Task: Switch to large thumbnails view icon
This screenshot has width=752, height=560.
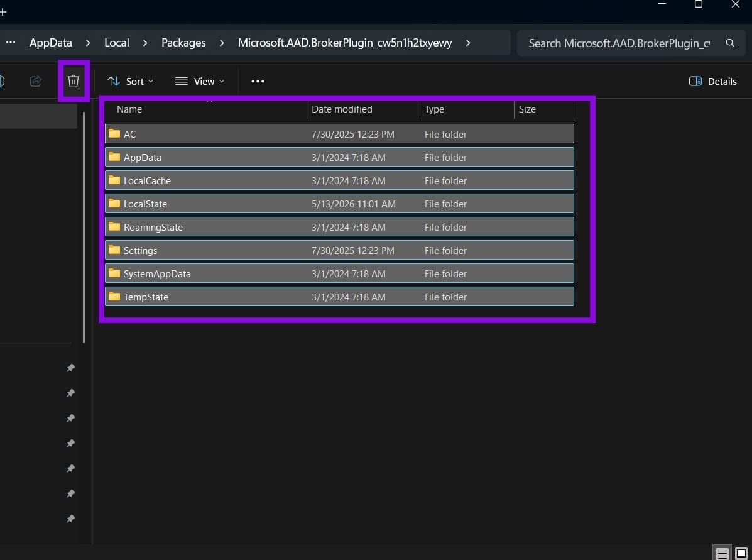Action: pos(741,553)
